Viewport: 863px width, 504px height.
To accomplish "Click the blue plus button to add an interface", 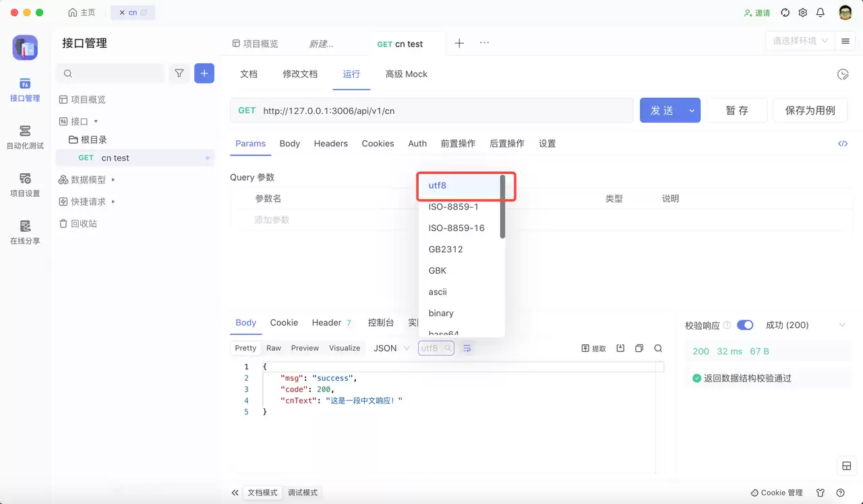I will tap(204, 73).
